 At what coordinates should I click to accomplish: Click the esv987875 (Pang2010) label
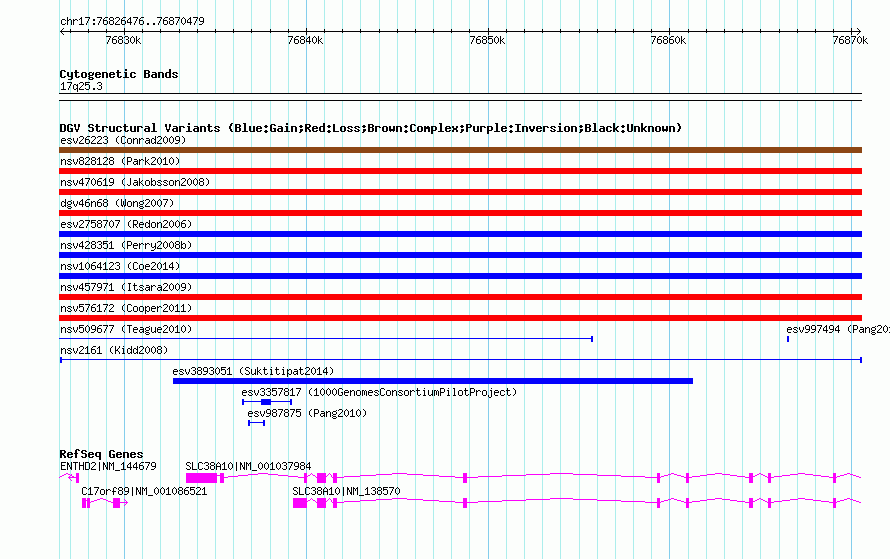tap(307, 413)
